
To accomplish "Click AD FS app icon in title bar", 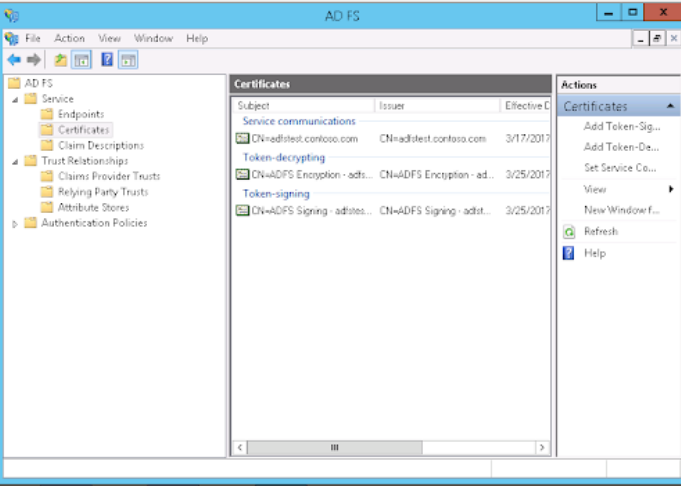I will pyautogui.click(x=12, y=16).
